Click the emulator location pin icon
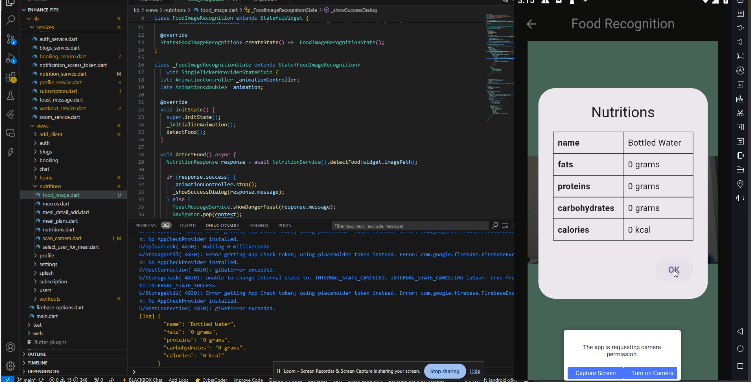 coord(740,184)
